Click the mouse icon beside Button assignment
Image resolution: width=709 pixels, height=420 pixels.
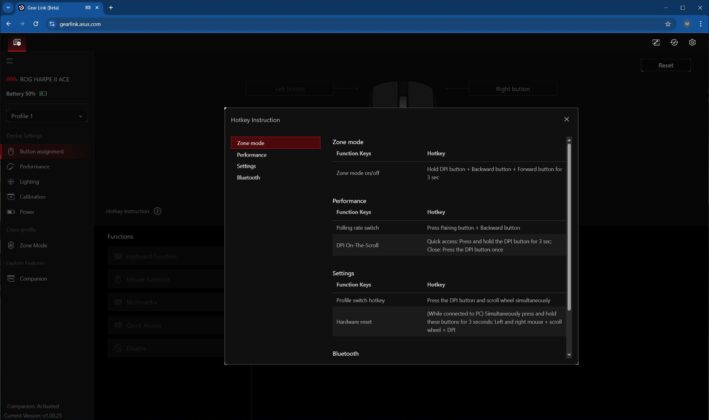(x=11, y=151)
